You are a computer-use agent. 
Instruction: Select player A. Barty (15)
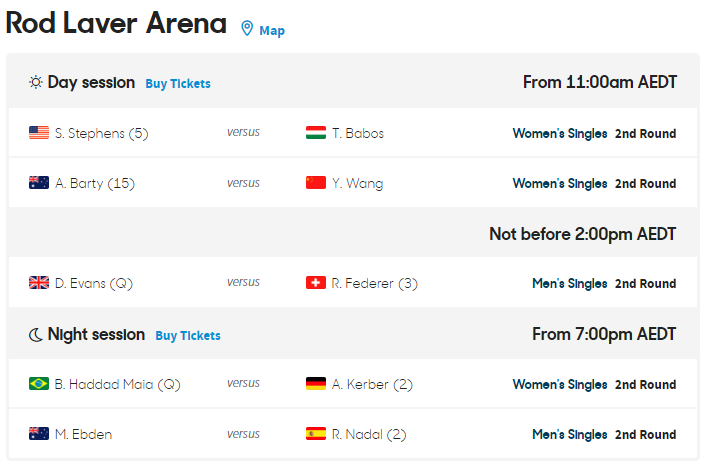[95, 183]
